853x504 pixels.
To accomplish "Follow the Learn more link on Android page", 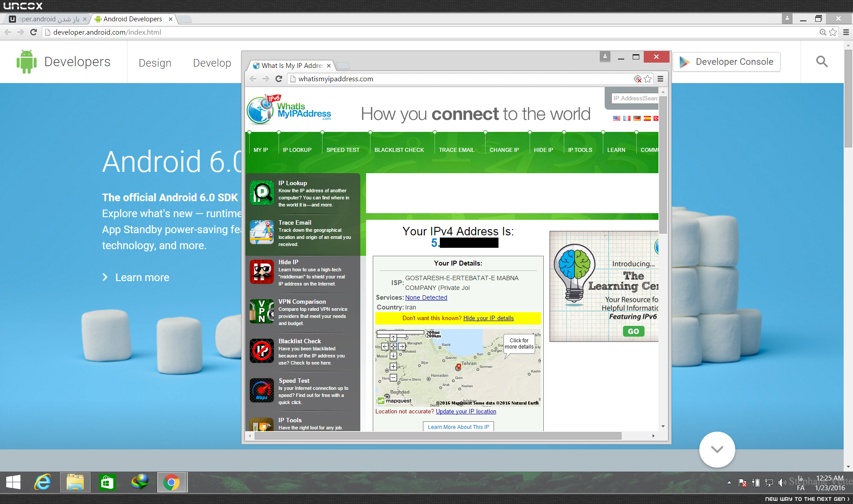I will [x=142, y=278].
